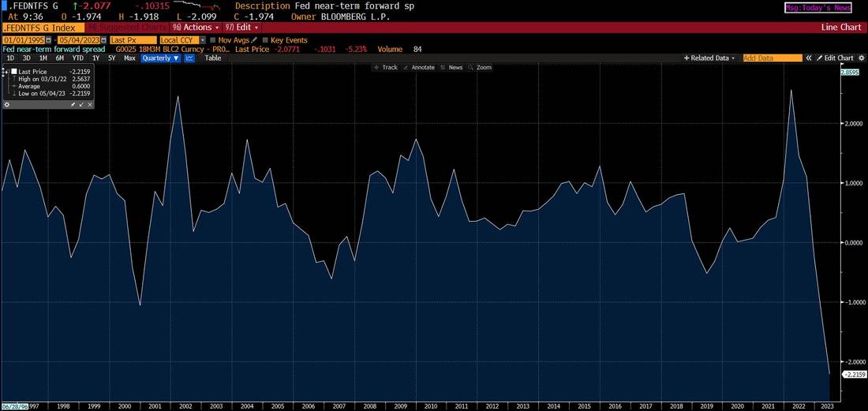Image resolution: width=868 pixels, height=411 pixels.
Task: Open the Quarterly periodicity dropdown
Action: tap(160, 58)
